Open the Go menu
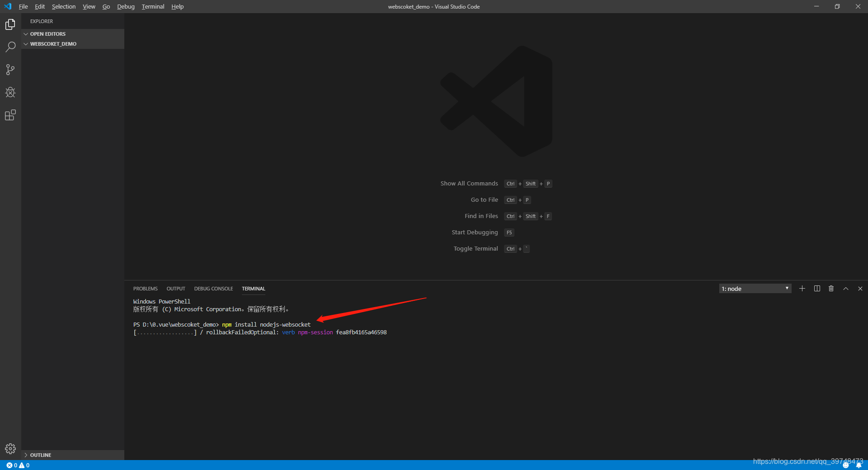Image resolution: width=868 pixels, height=470 pixels. (x=106, y=6)
